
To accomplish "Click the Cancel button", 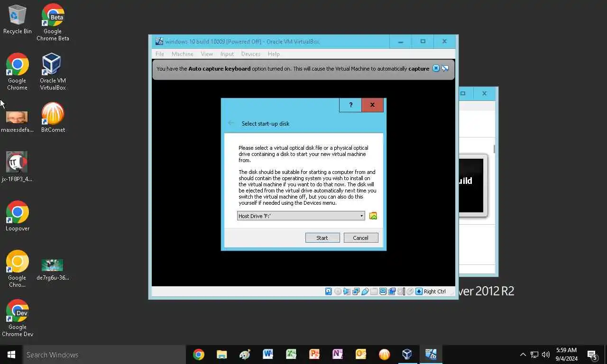I will [x=360, y=238].
